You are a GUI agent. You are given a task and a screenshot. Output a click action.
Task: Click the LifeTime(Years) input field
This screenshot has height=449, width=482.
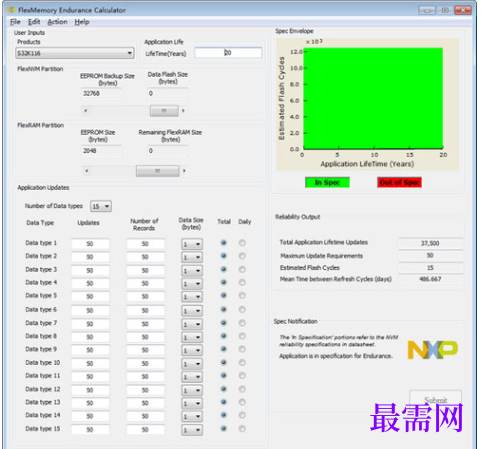point(228,53)
